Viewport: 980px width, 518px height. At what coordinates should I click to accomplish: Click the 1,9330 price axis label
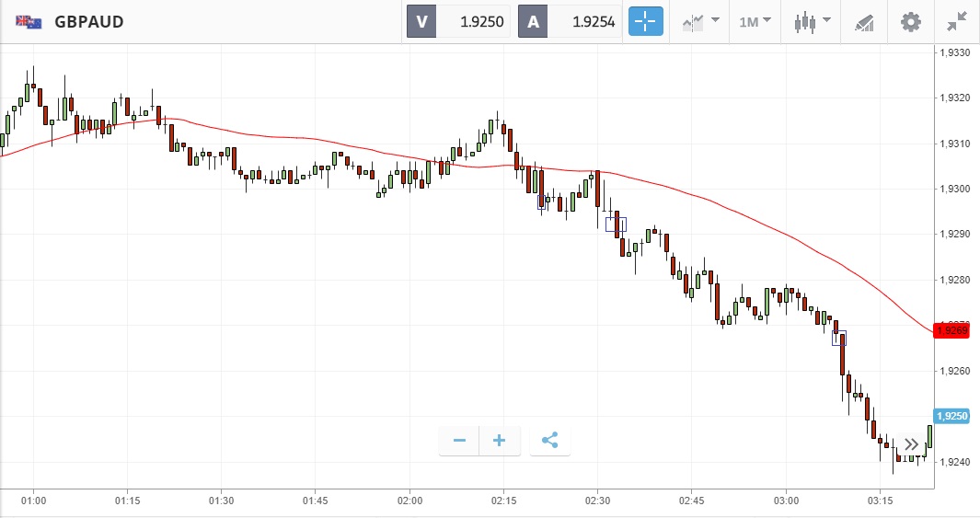pos(954,52)
